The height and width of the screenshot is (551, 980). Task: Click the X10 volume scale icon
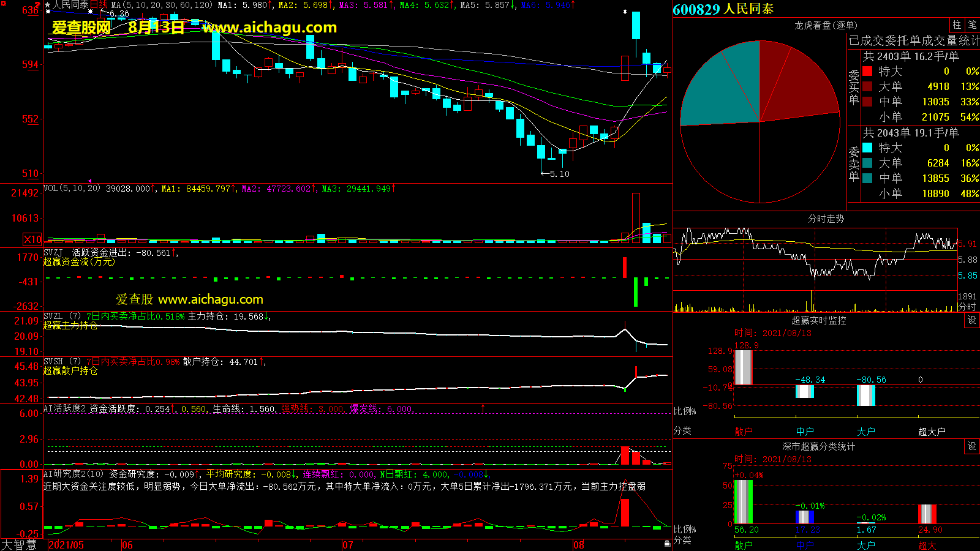click(32, 239)
